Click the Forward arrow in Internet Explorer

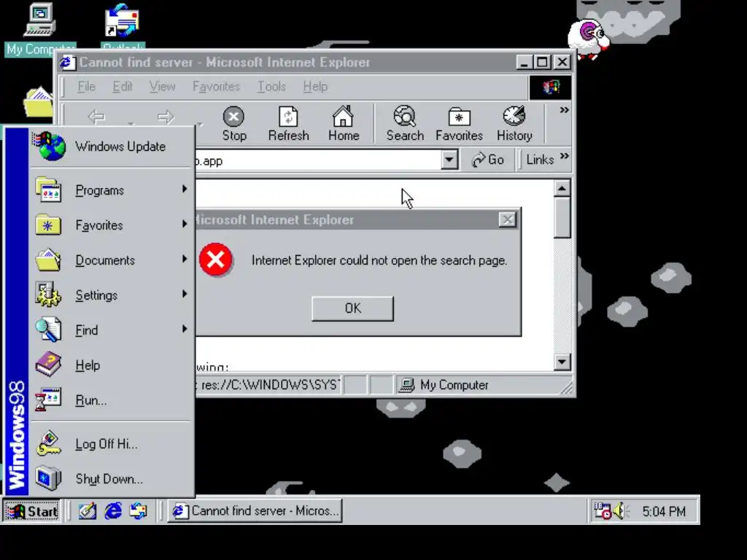(x=166, y=117)
